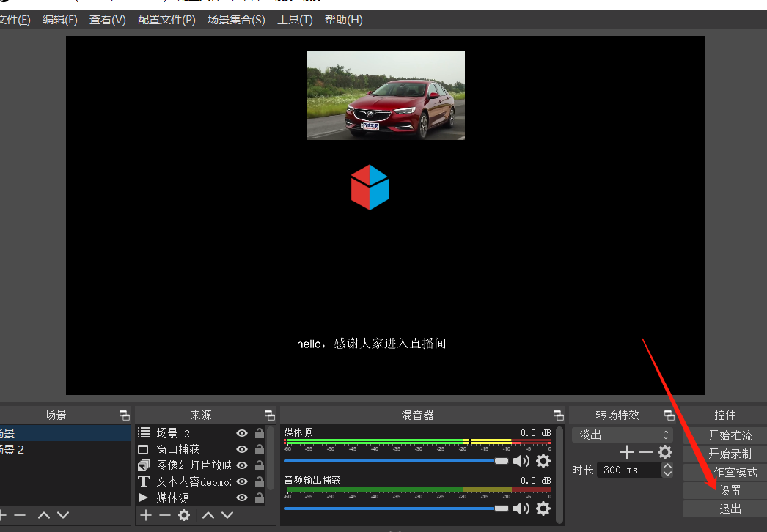Open transition properties gear in 转场特效 panel
The width and height of the screenshot is (767, 532).
[664, 452]
